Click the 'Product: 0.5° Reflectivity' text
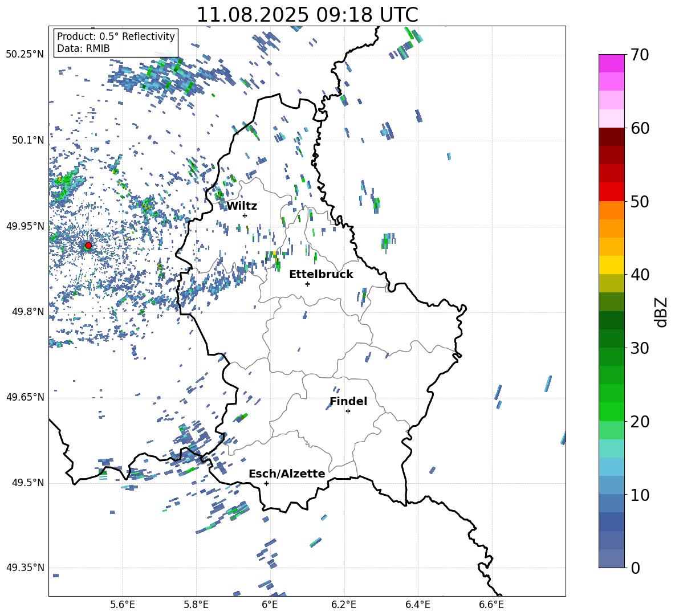 click(116, 36)
